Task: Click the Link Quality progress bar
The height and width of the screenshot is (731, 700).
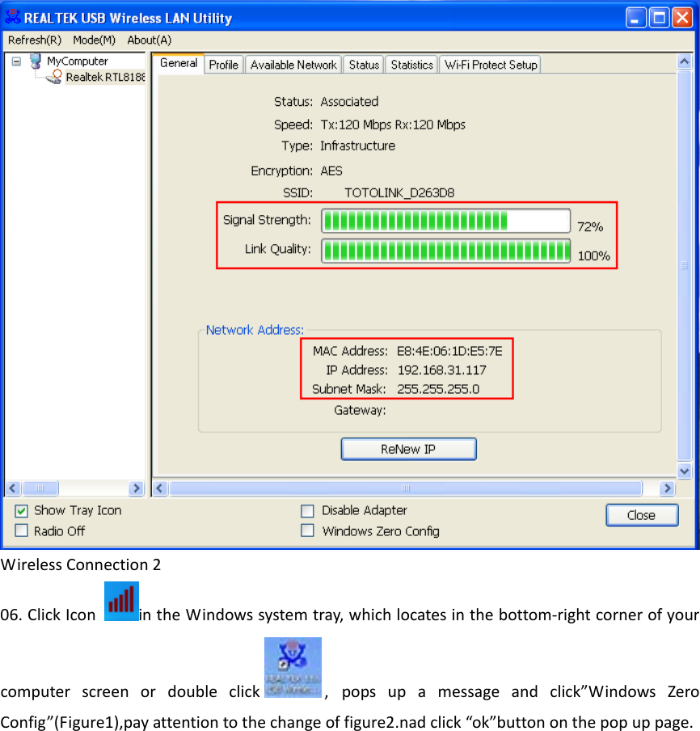Action: tap(445, 251)
